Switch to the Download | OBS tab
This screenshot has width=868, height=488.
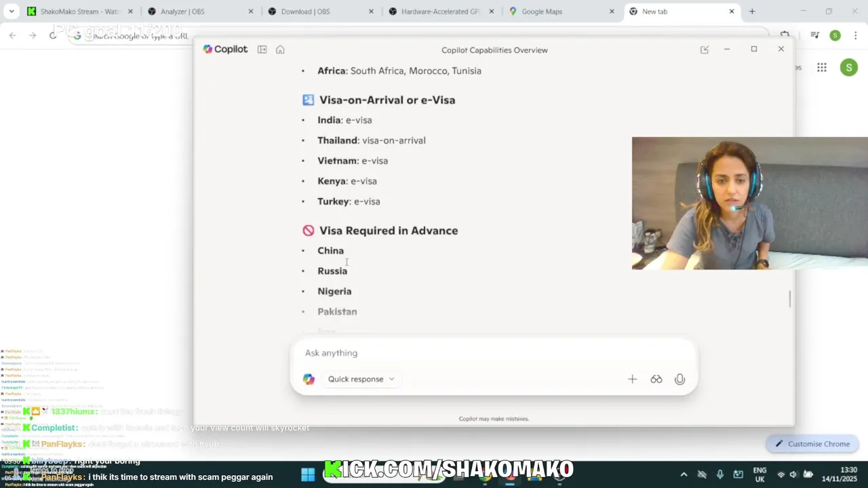click(320, 12)
